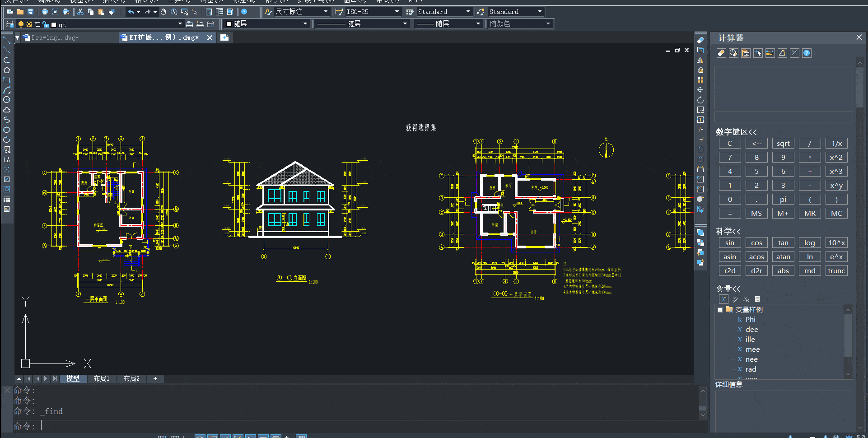Toggle layer on/off light bulb icon
Viewport: 868px width, 438px height.
[21, 24]
